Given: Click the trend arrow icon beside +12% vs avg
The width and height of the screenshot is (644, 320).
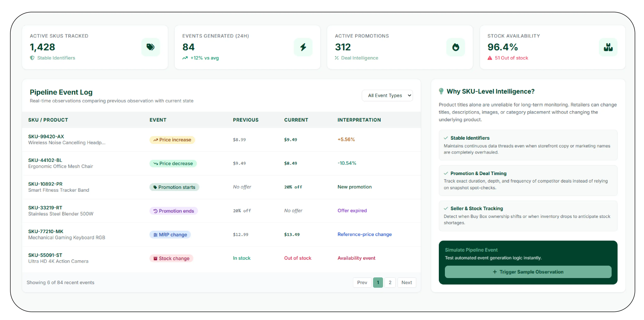Looking at the screenshot, I should pyautogui.click(x=185, y=58).
